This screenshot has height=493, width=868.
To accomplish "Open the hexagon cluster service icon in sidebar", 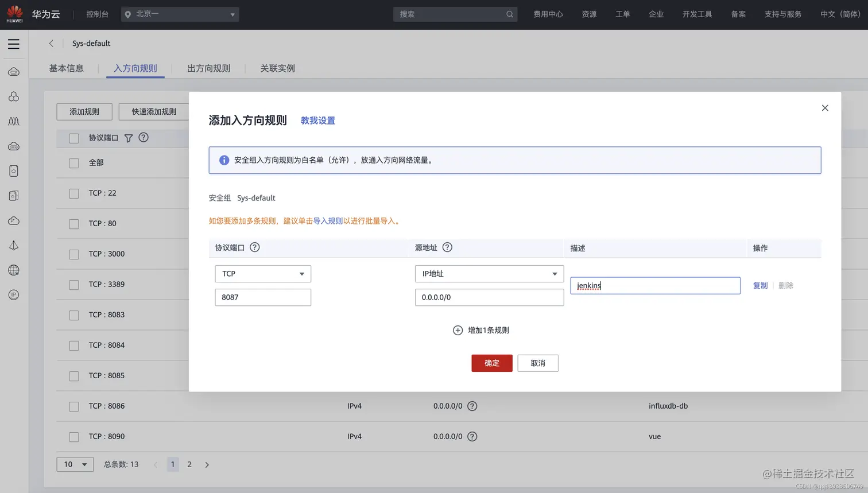I will tap(14, 96).
